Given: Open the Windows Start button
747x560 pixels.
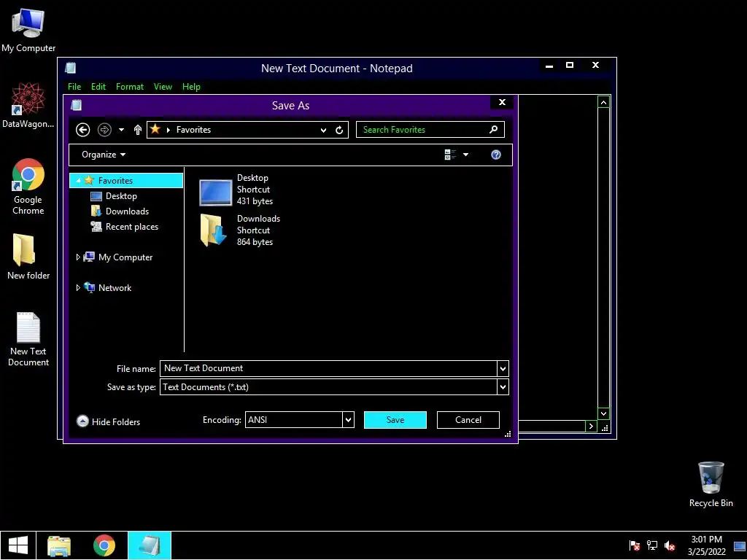Looking at the screenshot, I should (x=18, y=545).
